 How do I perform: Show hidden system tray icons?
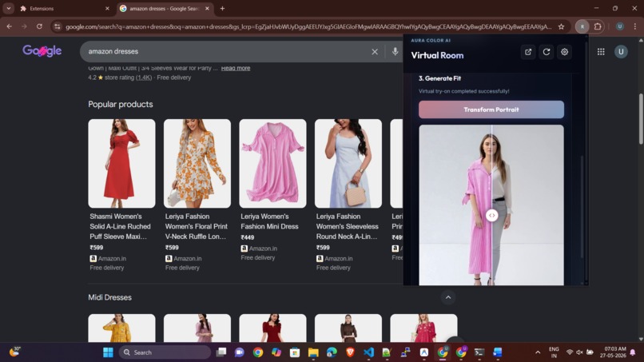(x=538, y=352)
